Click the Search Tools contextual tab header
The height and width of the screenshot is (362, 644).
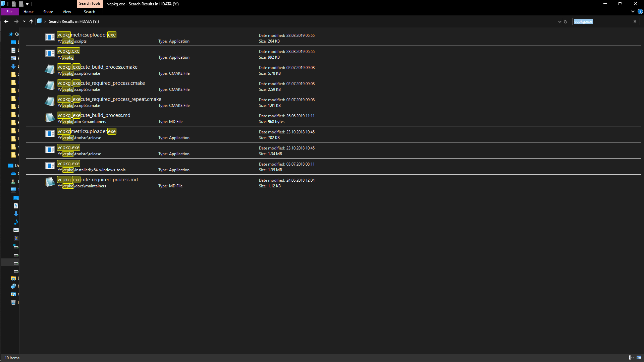90,3
